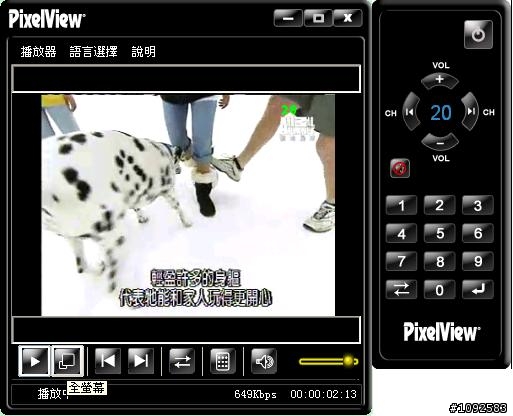The image size is (513, 416).
Task: Click number 4 on remote keypad
Action: 401,233
